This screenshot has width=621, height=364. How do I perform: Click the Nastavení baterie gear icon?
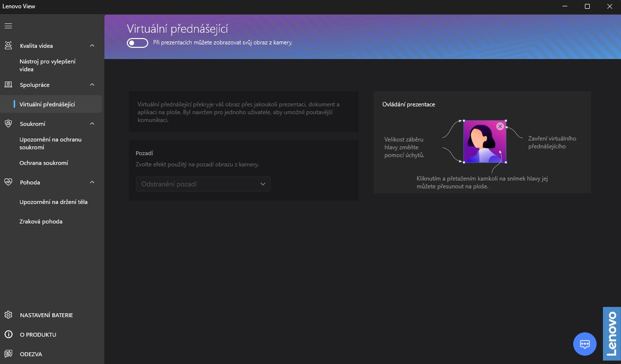pos(8,315)
